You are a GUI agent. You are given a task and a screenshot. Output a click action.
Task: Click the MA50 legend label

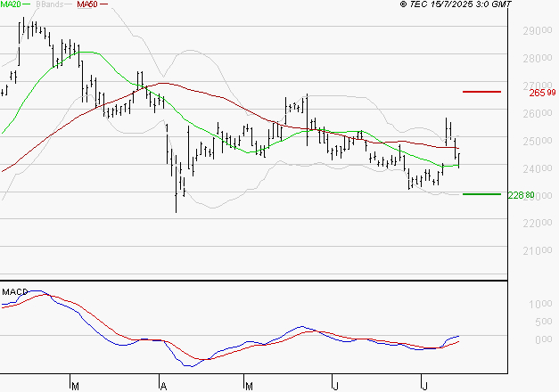(87, 5)
